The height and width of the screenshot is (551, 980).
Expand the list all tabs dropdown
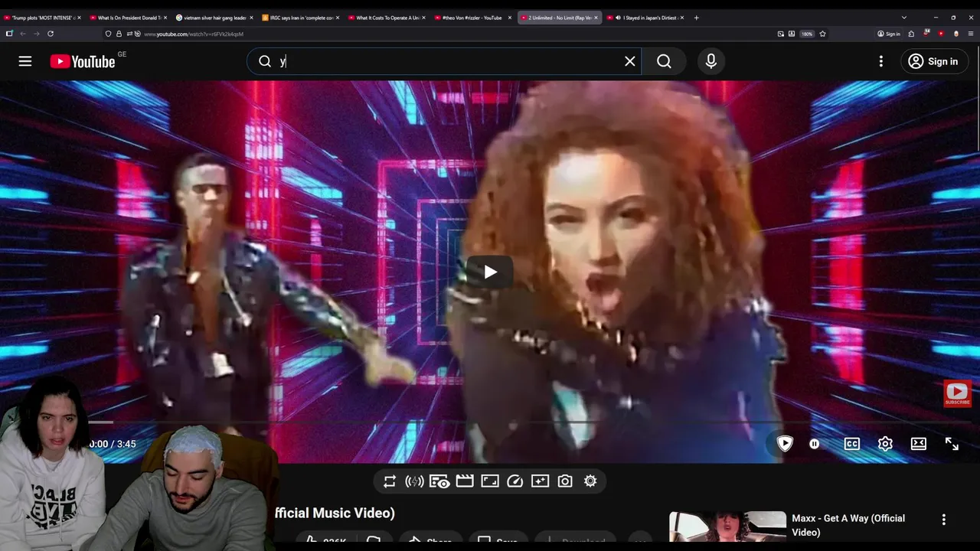(x=903, y=18)
